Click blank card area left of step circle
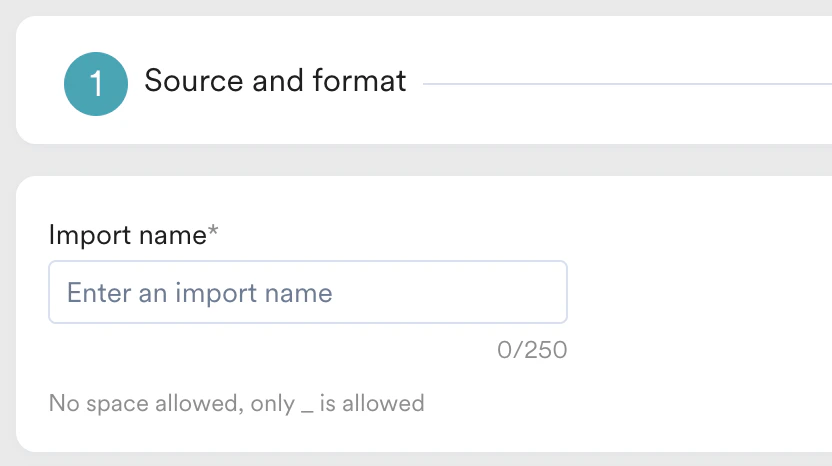 (x=38, y=84)
